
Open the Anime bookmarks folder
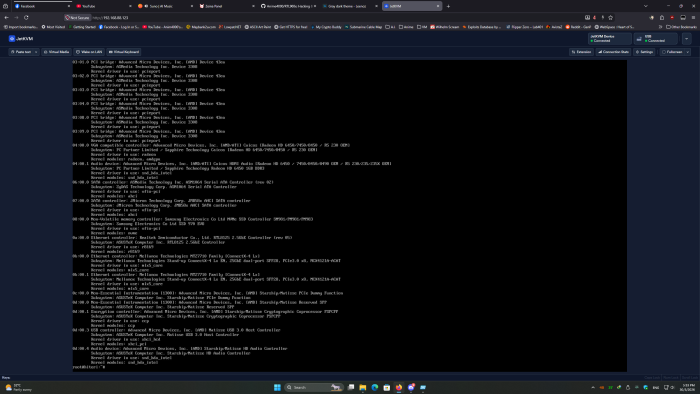406,27
